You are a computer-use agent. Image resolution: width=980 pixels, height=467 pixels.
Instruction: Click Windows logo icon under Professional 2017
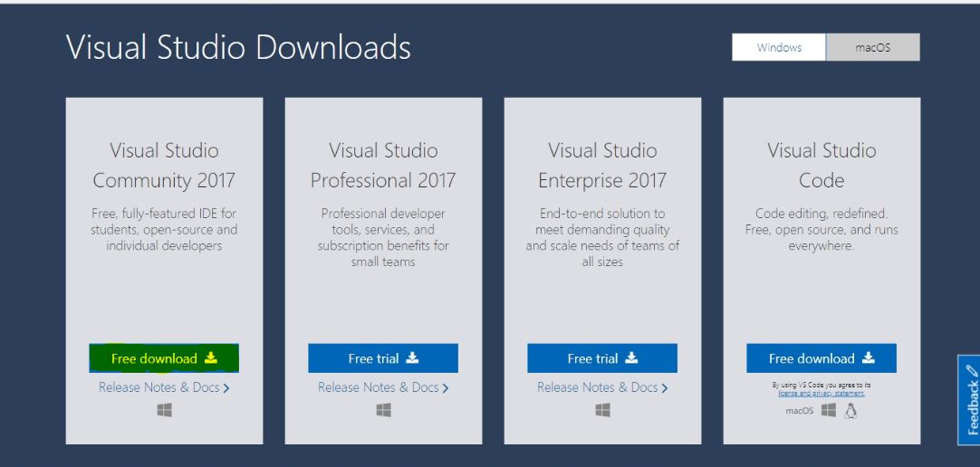click(384, 410)
